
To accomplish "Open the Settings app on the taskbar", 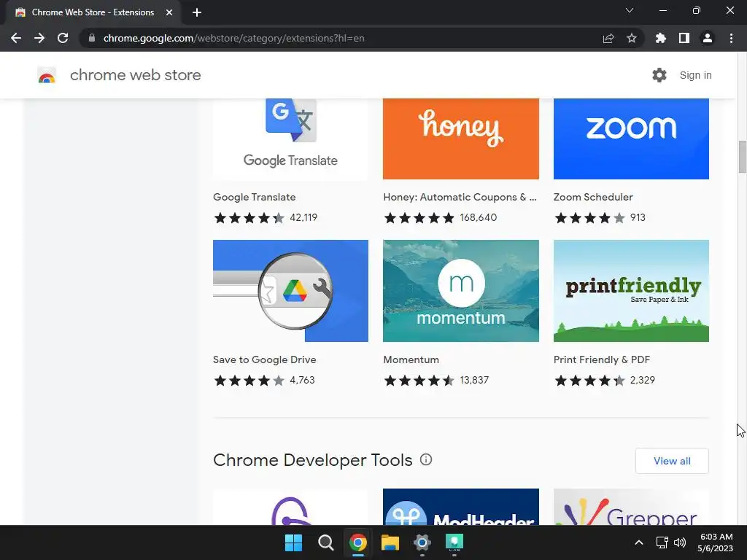I will point(422,542).
